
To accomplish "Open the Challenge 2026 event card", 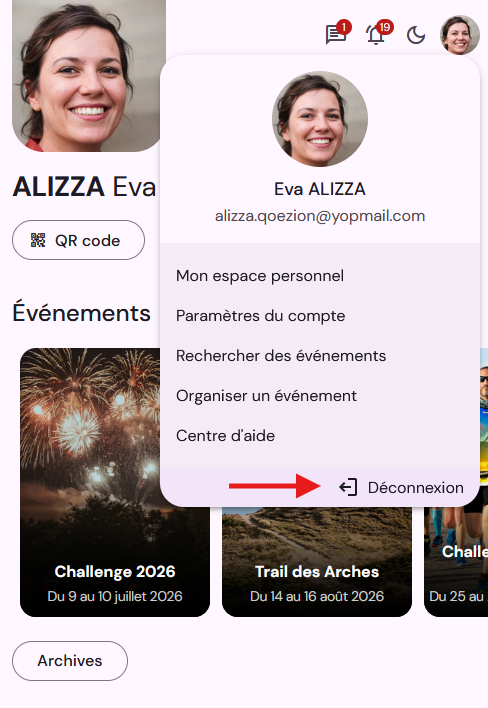I will tap(115, 482).
